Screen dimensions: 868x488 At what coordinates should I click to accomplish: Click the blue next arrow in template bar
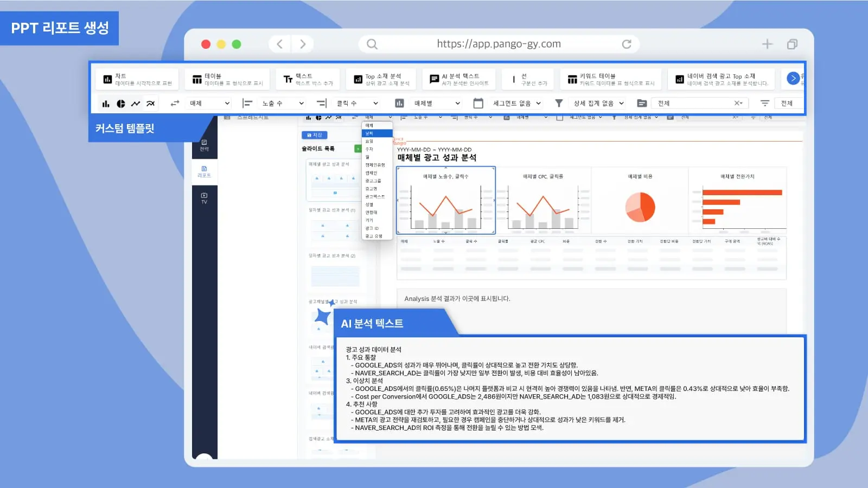793,79
